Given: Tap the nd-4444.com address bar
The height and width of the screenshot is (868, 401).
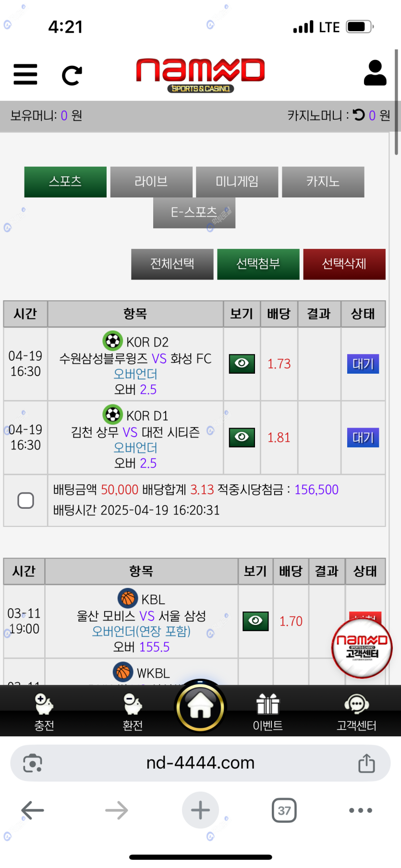Looking at the screenshot, I should click(200, 762).
